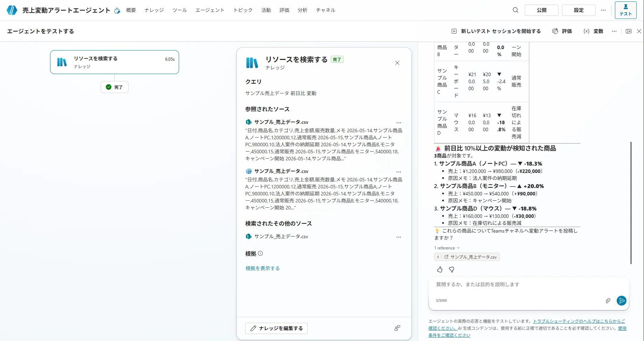Click the SharePoint icon of first source
The image size is (644, 341).
click(248, 122)
